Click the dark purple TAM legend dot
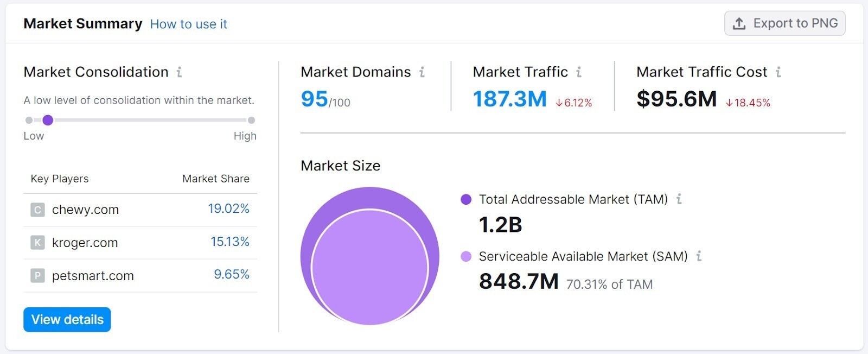Image resolution: width=868 pixels, height=354 pixels. pyautogui.click(x=466, y=199)
